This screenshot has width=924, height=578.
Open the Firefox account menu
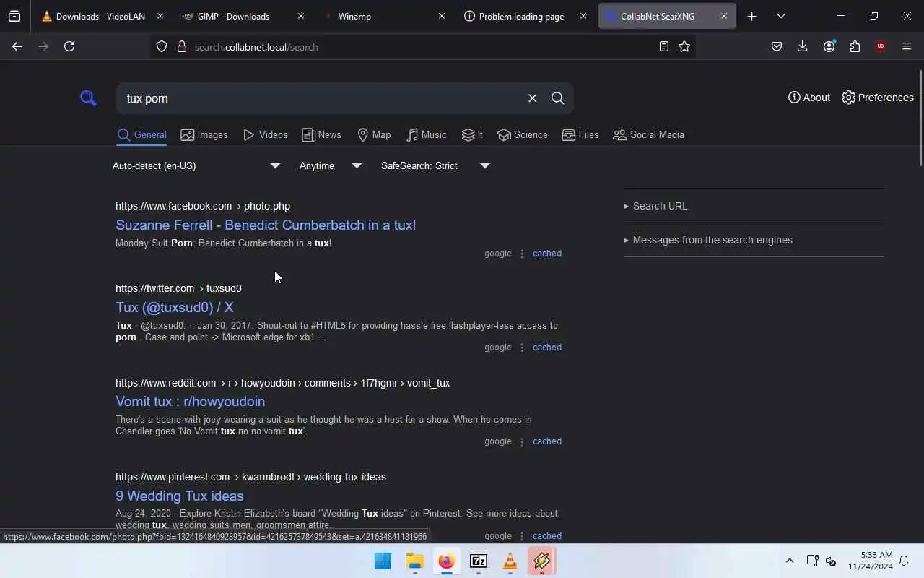point(829,46)
